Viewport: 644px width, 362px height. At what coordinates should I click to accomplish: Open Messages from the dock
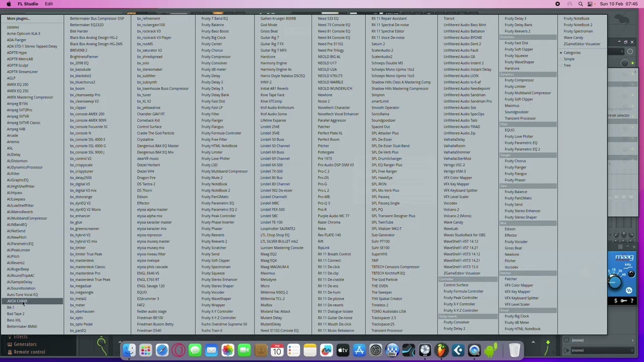click(195, 350)
